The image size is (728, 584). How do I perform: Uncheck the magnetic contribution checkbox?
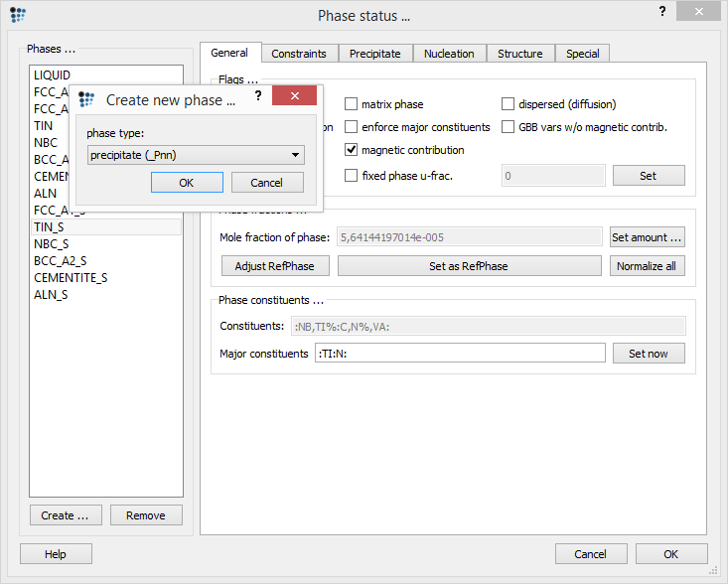pos(352,150)
